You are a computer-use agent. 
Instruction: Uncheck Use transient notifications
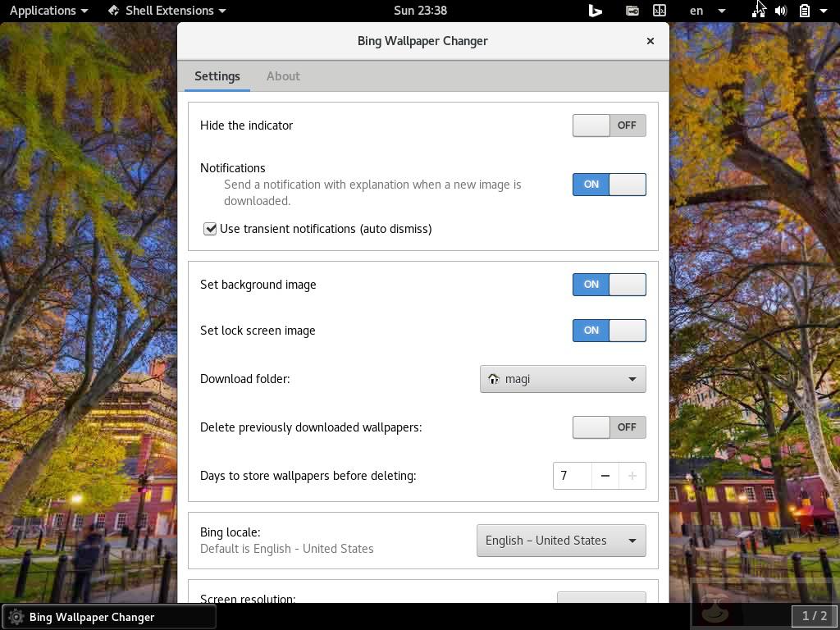point(210,229)
